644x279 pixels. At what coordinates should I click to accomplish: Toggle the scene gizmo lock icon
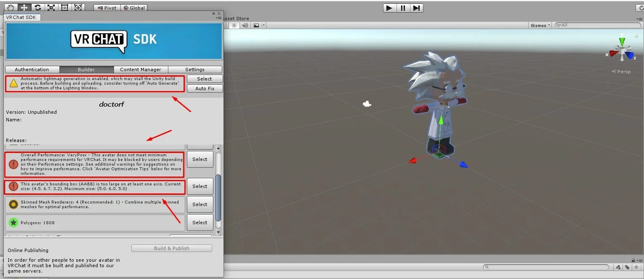636,36
